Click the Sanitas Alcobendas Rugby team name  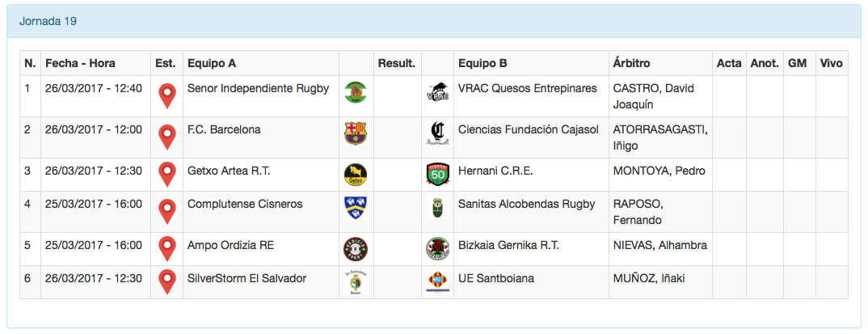(526, 204)
